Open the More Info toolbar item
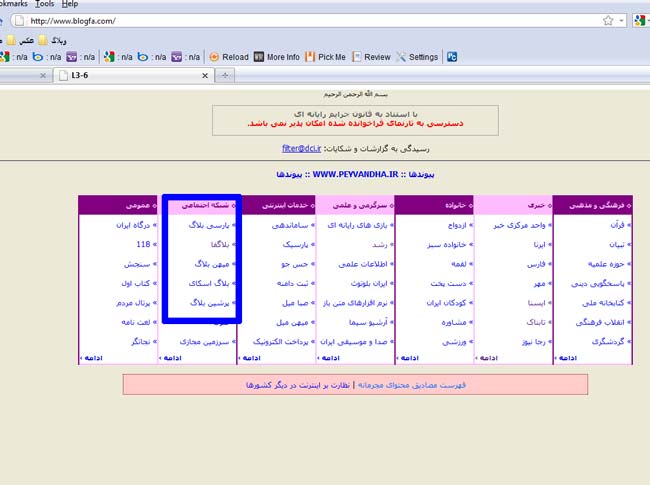Screen dimensions: 650x485 coord(277,57)
